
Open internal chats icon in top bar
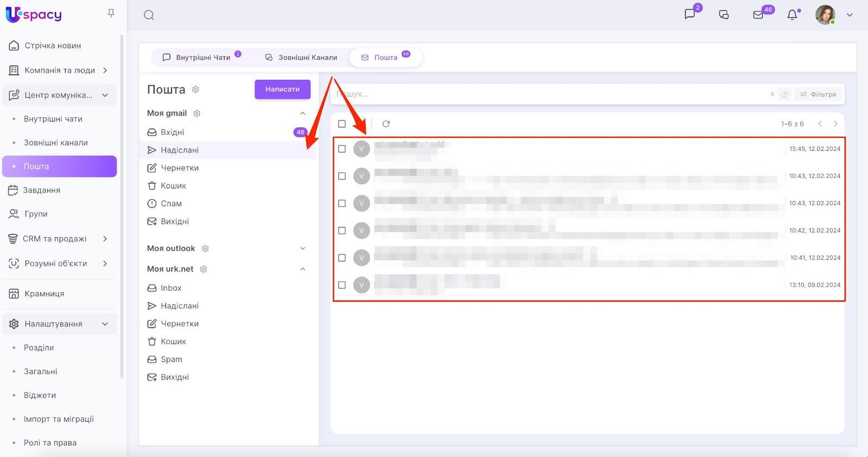(690, 15)
